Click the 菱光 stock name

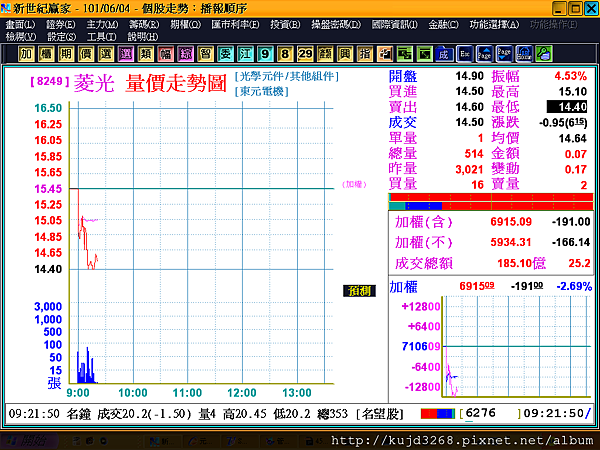94,83
